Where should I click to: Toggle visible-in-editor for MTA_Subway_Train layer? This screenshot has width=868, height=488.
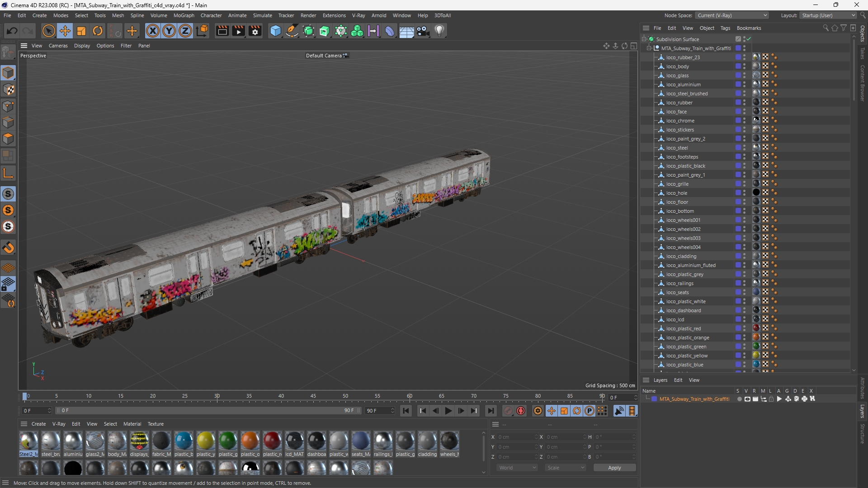(747, 399)
